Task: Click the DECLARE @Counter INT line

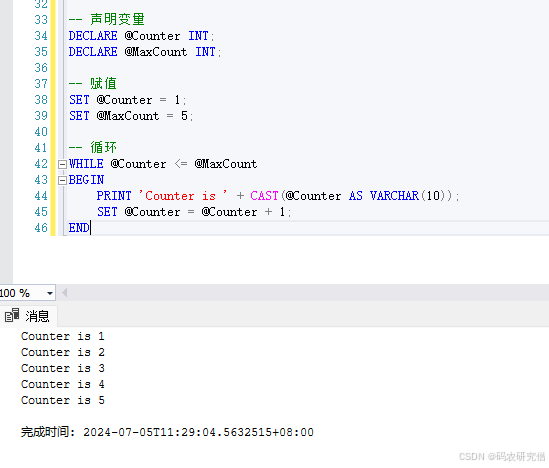Action: pos(141,36)
